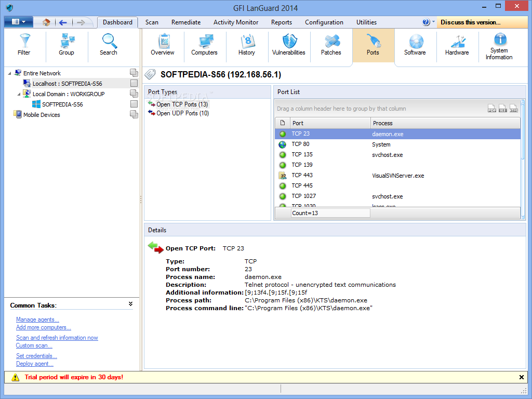This screenshot has width=532, height=399.
Task: Sort by the Process column header
Action: 445,123
